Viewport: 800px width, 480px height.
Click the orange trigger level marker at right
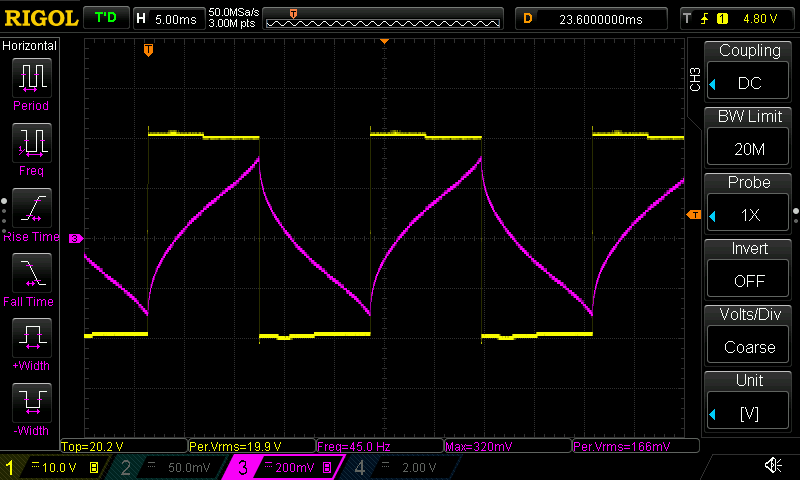pyautogui.click(x=694, y=215)
